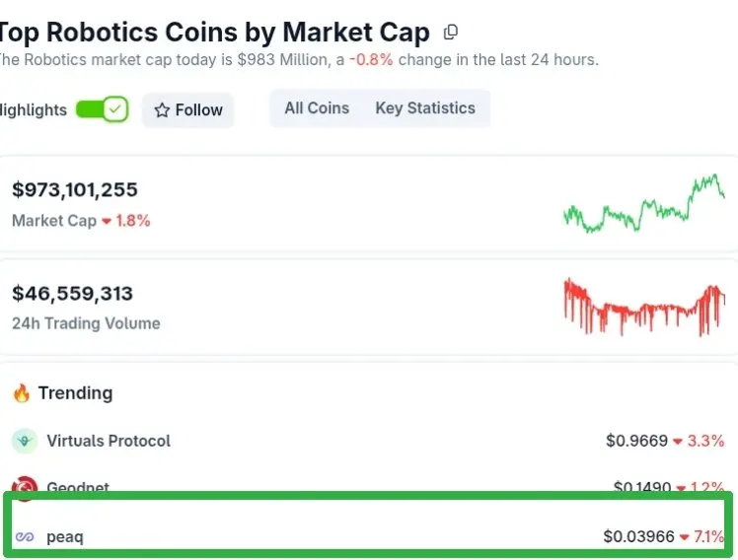Screen dimensions: 738x560
Task: Toggle the Highlights switch off
Action: click(102, 109)
